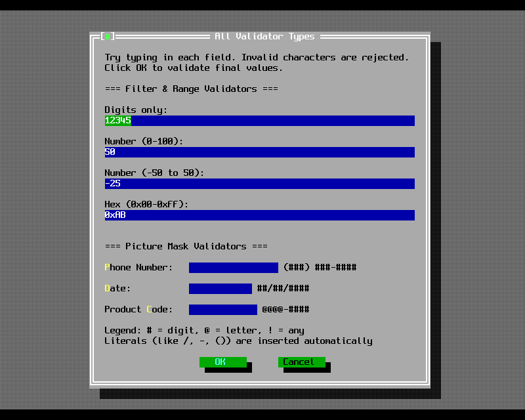Click the @@@@-#### mask hint

click(286, 310)
